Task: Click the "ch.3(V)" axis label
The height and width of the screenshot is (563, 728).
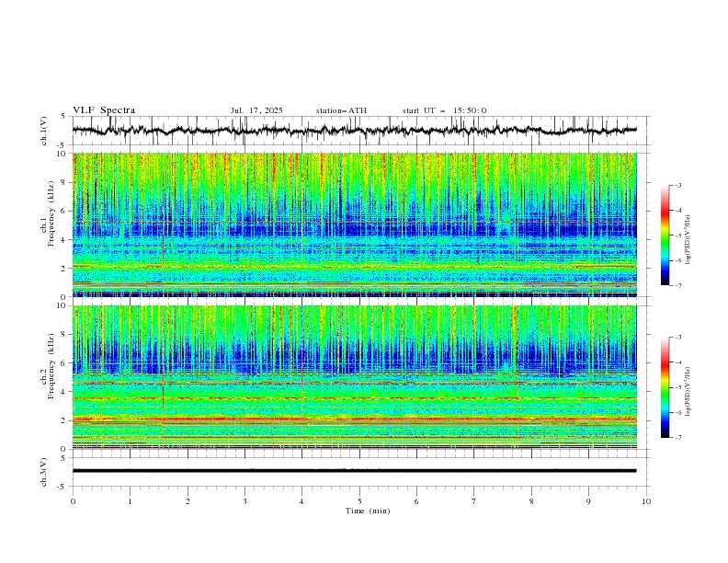Action: [44, 472]
